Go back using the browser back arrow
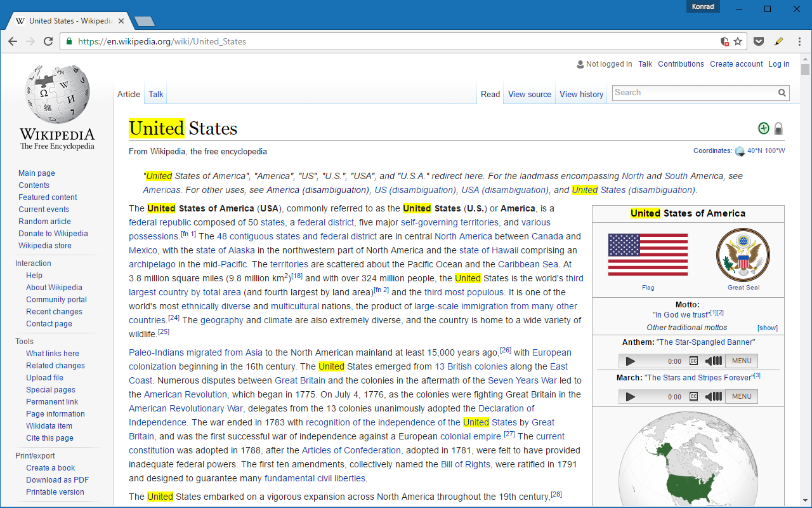The image size is (812, 508). 13,41
